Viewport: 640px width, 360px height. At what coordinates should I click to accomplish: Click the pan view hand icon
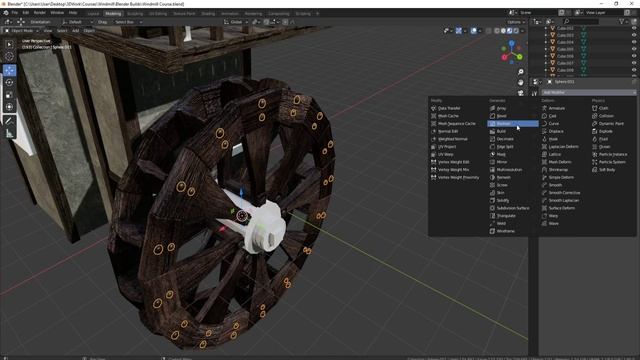pos(521,82)
